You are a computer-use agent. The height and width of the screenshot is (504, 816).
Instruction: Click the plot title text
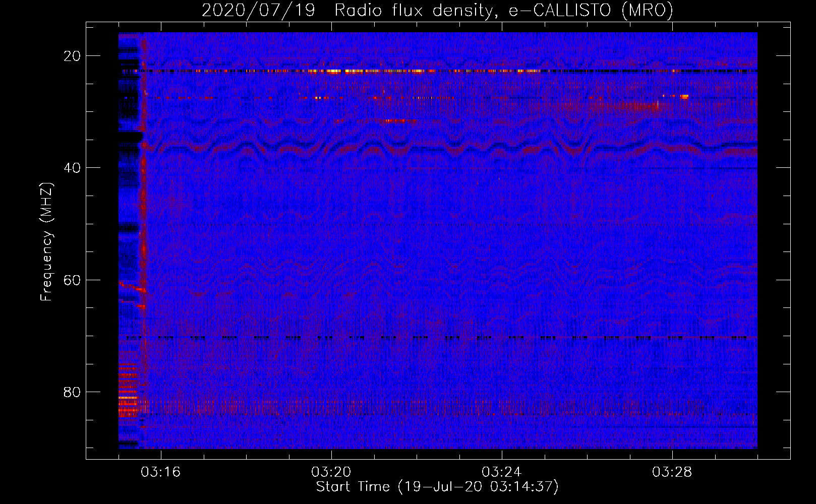coord(437,10)
